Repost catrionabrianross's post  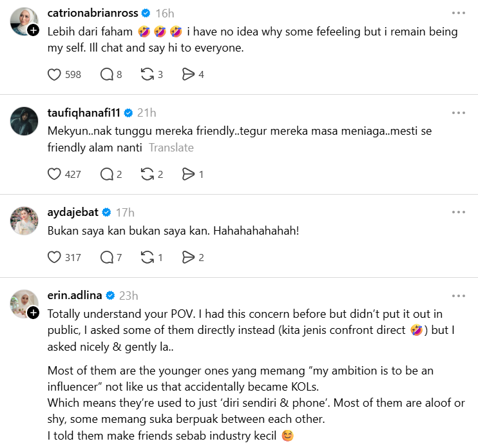[147, 75]
